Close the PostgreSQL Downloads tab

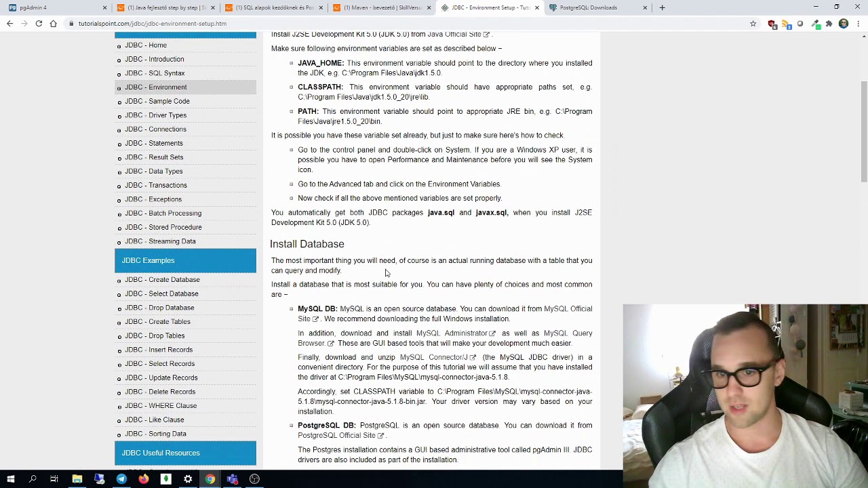click(x=645, y=7)
